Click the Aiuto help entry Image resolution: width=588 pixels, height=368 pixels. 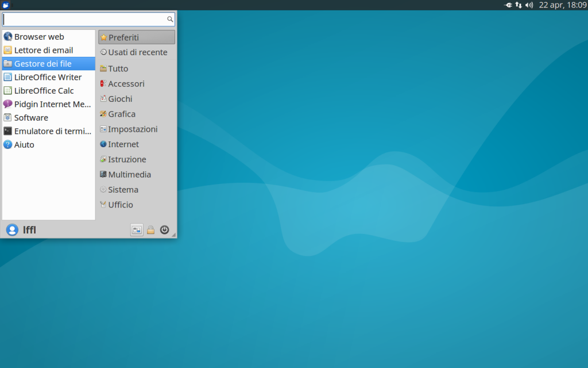[24, 145]
